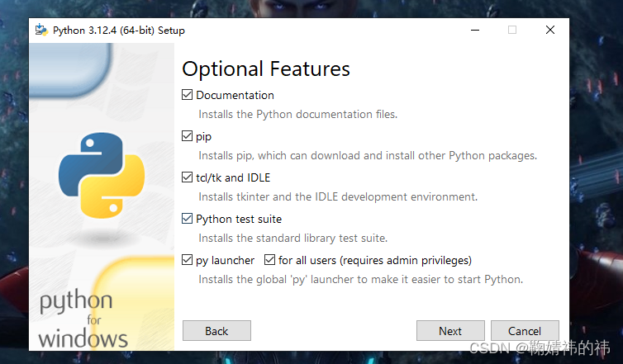Go to the previous page with Back

(216, 331)
